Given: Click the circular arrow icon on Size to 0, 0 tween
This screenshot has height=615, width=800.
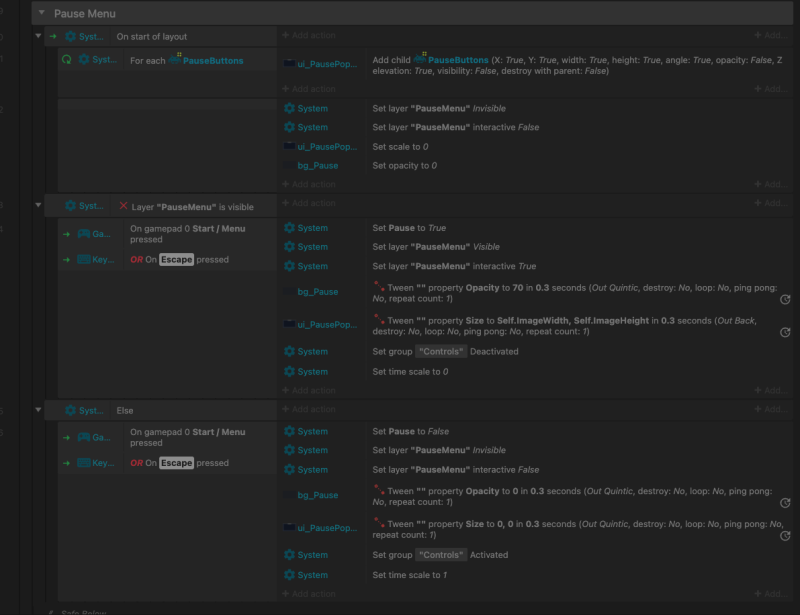Looking at the screenshot, I should tap(785, 535).
